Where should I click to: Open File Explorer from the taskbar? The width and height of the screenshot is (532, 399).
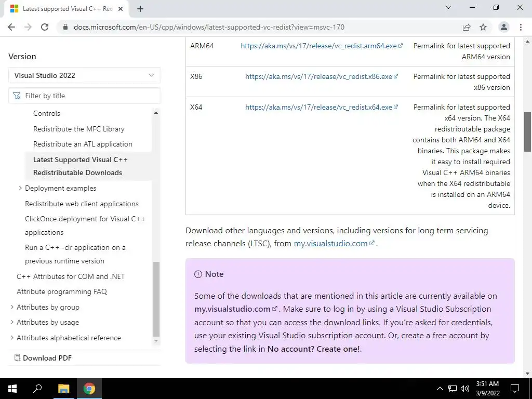click(63, 389)
